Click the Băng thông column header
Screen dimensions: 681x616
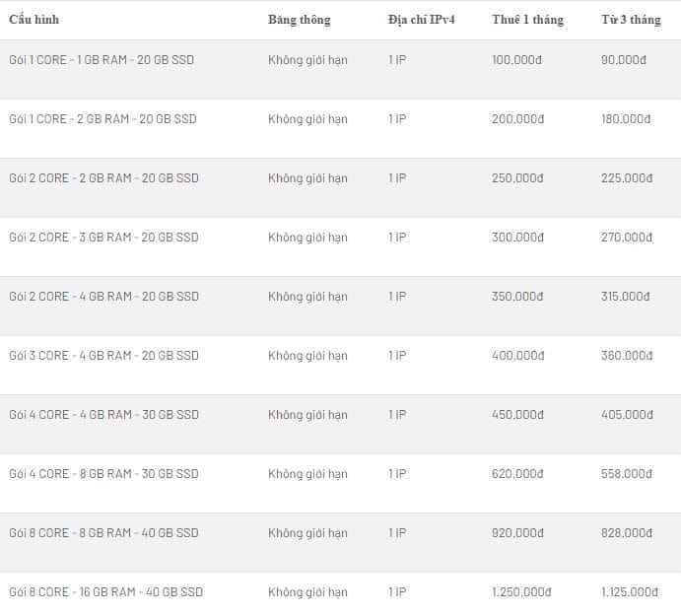(299, 20)
